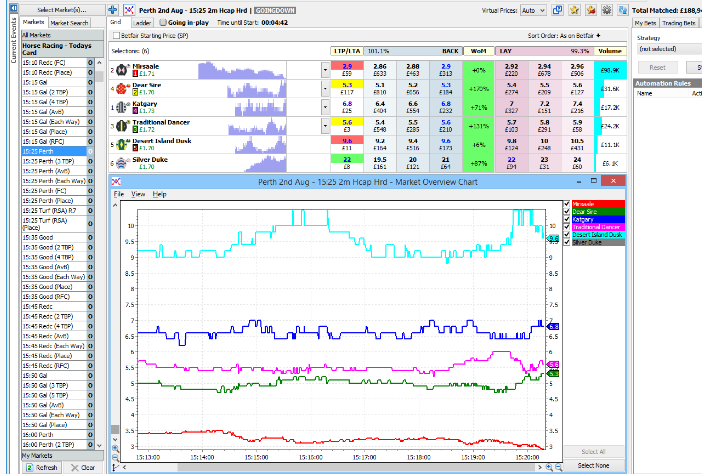Click the red Mirsaale legend color swatch

pos(597,204)
